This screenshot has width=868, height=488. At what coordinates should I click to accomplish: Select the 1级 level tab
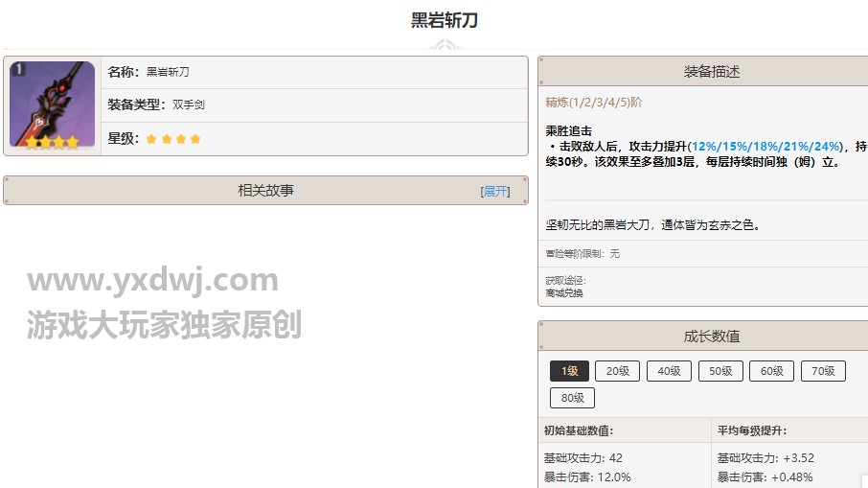coord(569,371)
